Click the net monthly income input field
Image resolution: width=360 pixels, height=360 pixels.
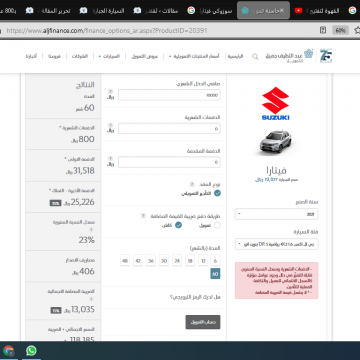click(x=169, y=95)
